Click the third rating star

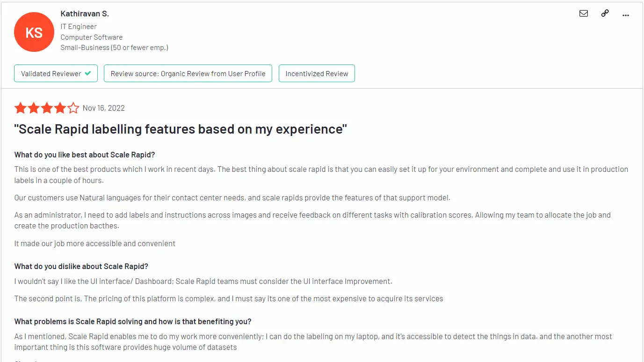[47, 108]
